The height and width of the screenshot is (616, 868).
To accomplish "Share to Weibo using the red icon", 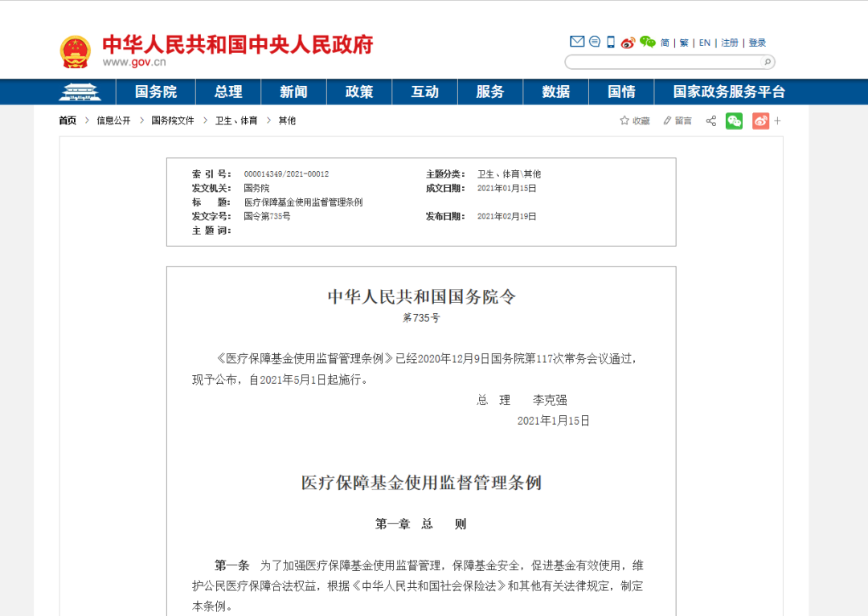I will [759, 121].
